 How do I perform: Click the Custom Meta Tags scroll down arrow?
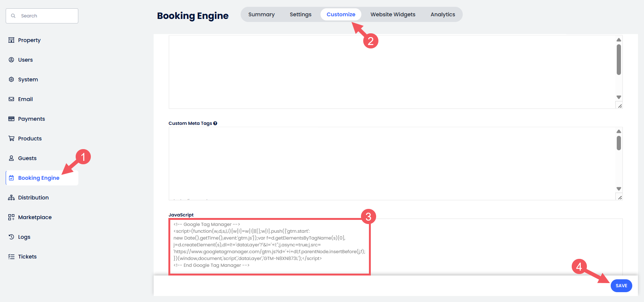pyautogui.click(x=619, y=189)
